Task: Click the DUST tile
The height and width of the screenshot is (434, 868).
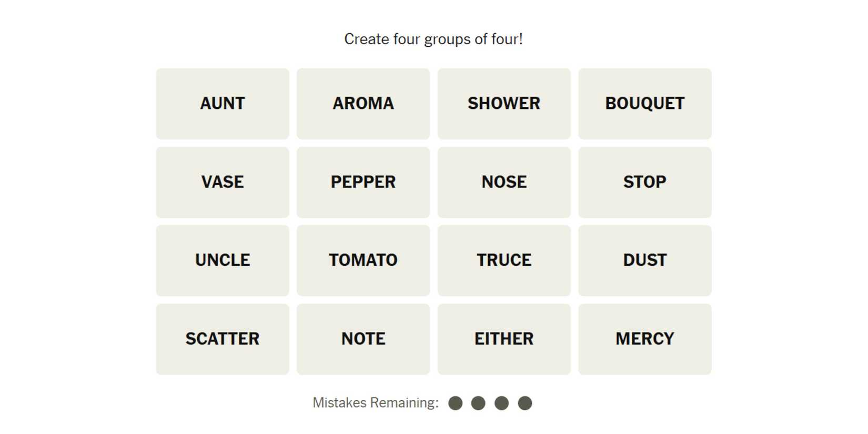Action: (644, 260)
